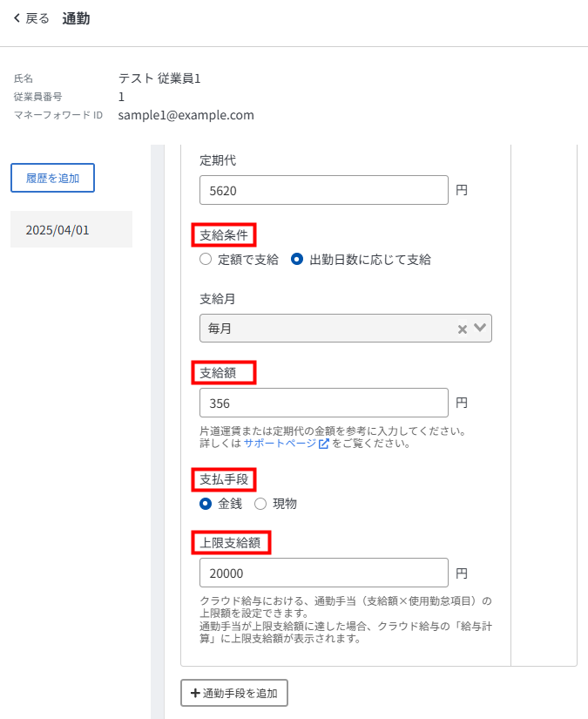Open the 毎月 combo box

[x=322, y=329]
